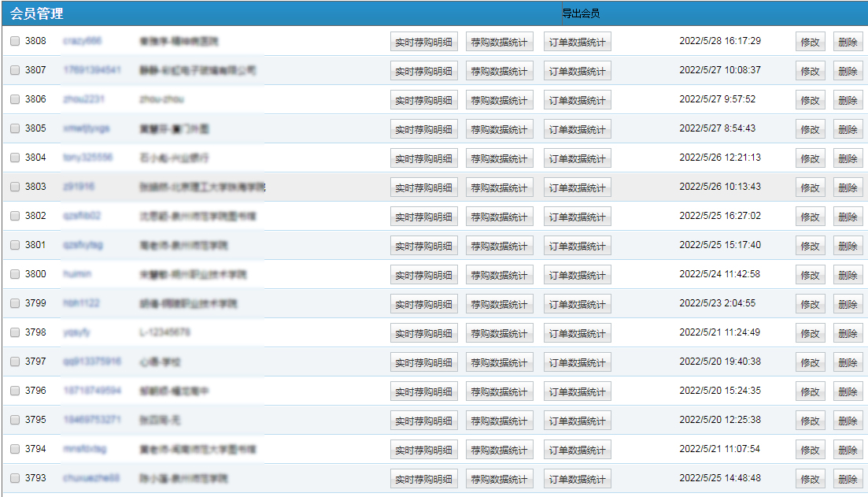
Task: Enable the checkbox on row 3800
Action: 15,274
